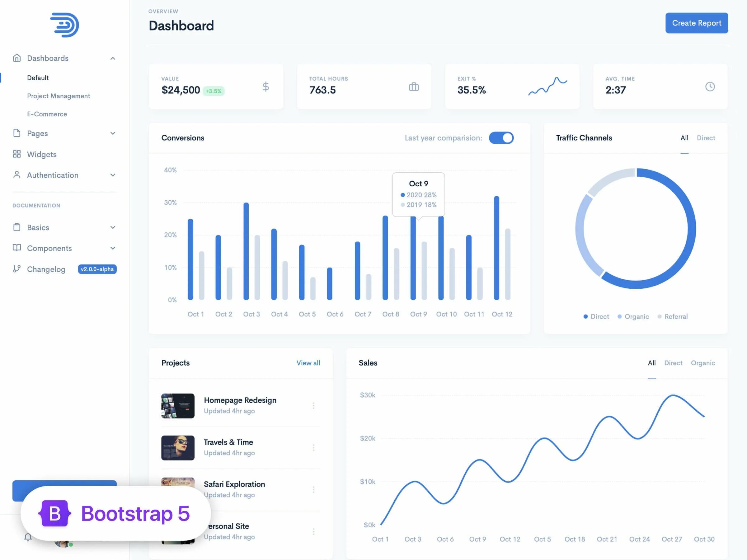Image resolution: width=747 pixels, height=560 pixels.
Task: Open the Travels & Time options menu dots
Action: point(313,448)
